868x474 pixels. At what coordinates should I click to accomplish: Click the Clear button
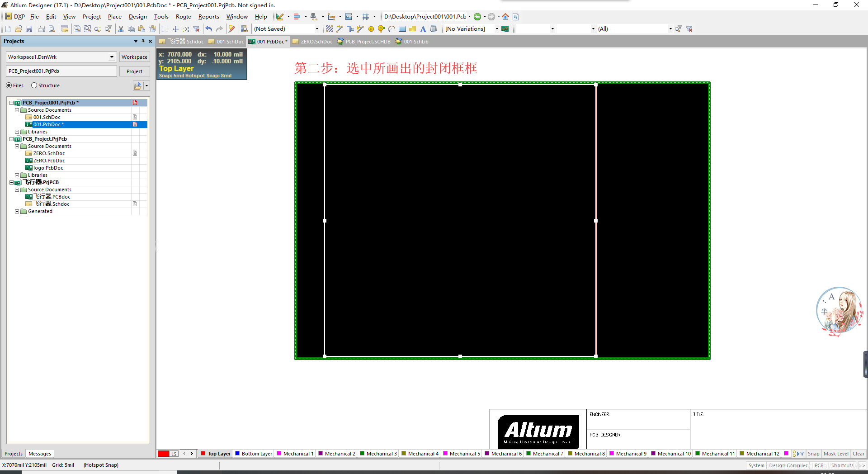click(x=858, y=454)
